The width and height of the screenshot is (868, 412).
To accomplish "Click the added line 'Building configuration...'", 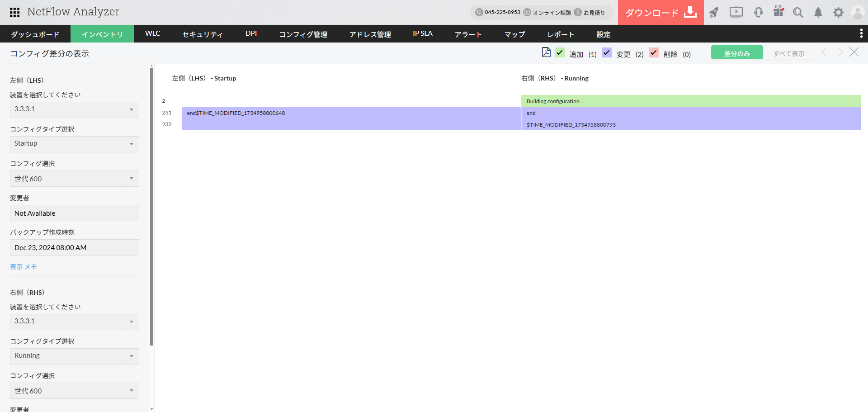I will pos(691,101).
